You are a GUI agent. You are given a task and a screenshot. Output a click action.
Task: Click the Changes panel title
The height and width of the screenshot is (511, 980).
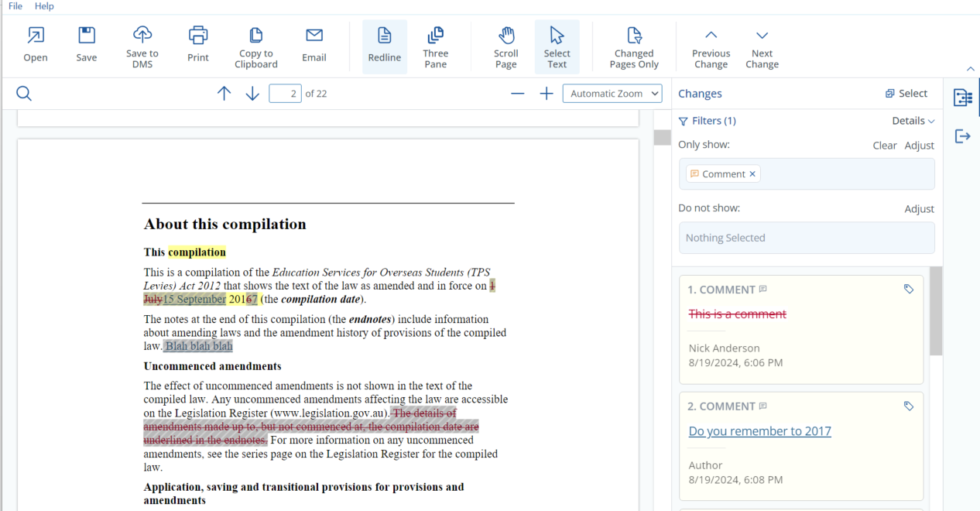(x=700, y=94)
